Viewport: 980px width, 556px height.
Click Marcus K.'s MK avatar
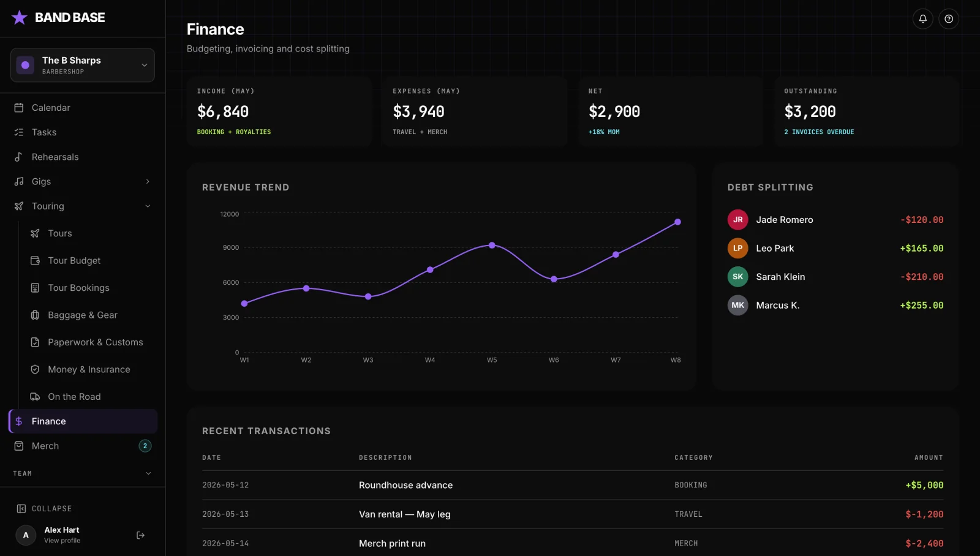click(x=737, y=306)
